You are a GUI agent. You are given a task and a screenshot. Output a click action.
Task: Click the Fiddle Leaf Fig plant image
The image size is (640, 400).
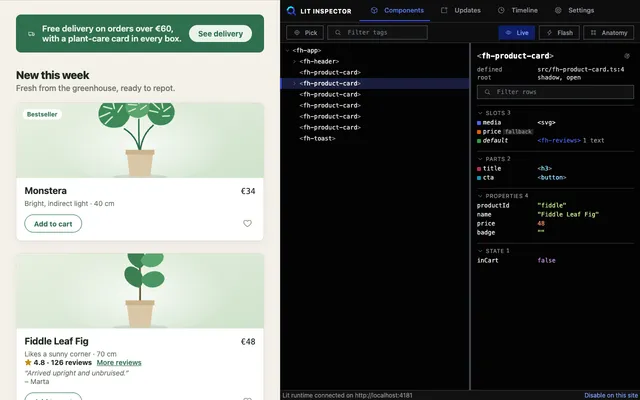coord(140,291)
